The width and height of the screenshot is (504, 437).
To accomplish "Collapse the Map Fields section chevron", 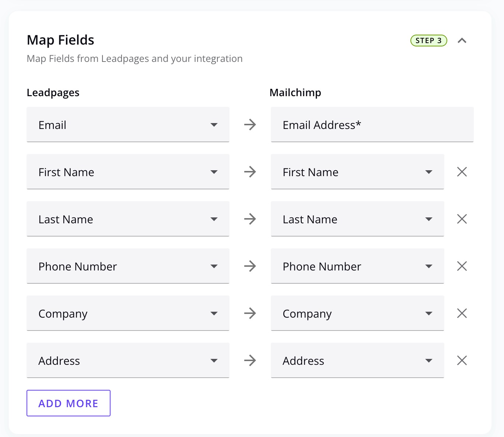I will 462,41.
